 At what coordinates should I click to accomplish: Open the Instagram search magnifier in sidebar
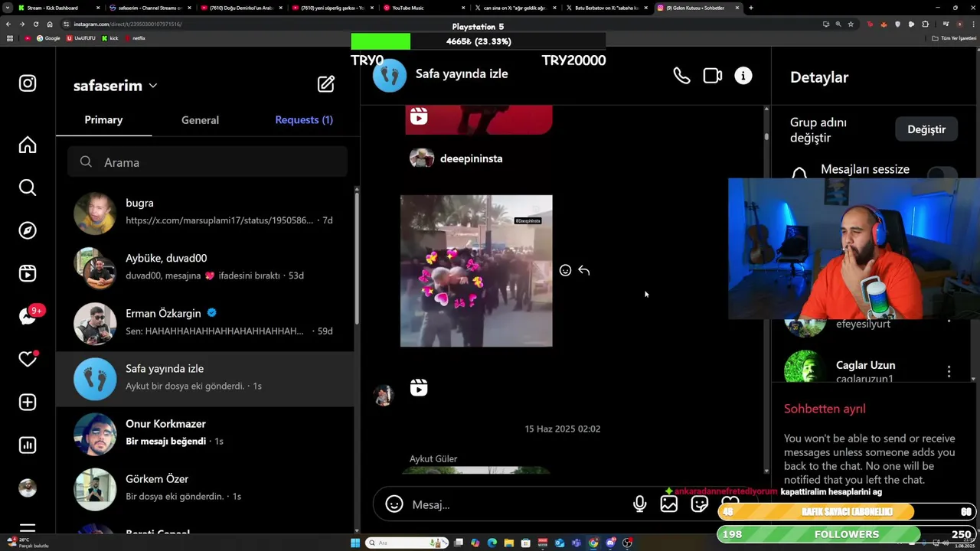pyautogui.click(x=28, y=187)
